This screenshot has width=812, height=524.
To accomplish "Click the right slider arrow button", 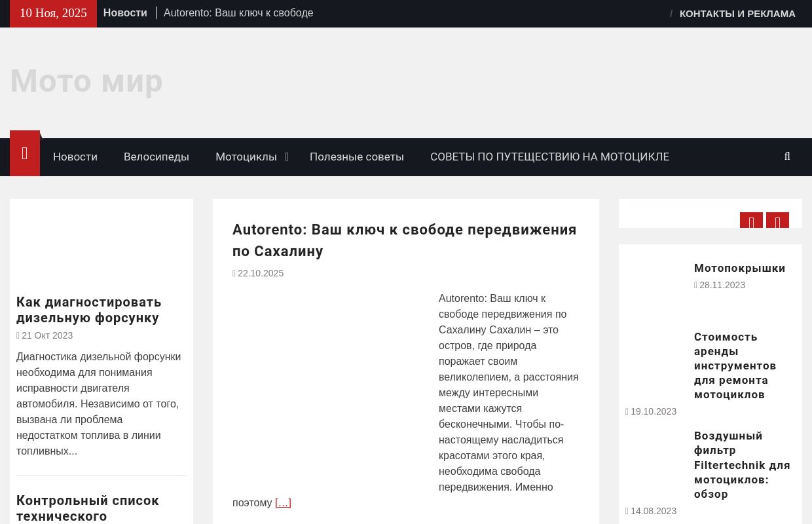I will tap(777, 221).
